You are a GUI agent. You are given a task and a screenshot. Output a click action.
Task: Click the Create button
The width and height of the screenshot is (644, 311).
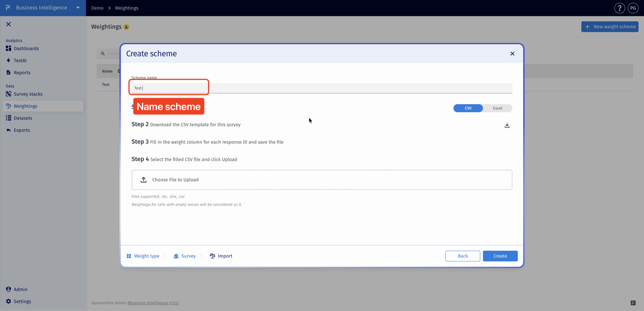(x=500, y=256)
